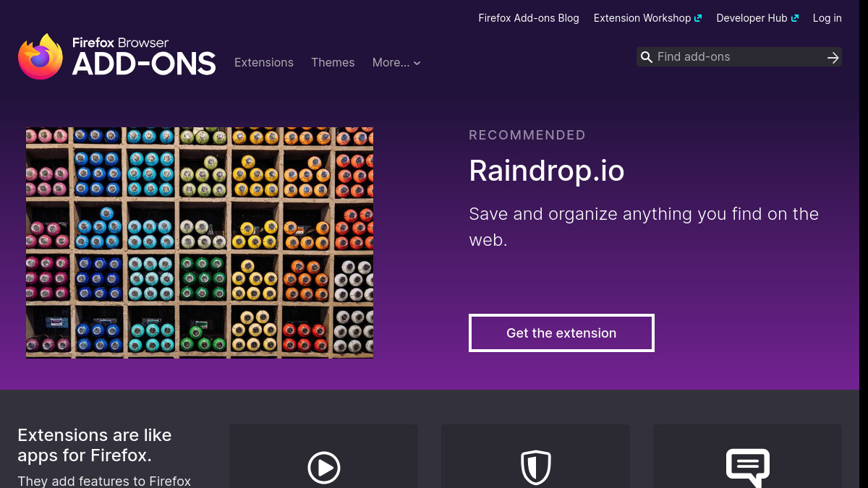868x488 pixels.
Task: Click the page vertical scrollbar
Action: (x=864, y=244)
